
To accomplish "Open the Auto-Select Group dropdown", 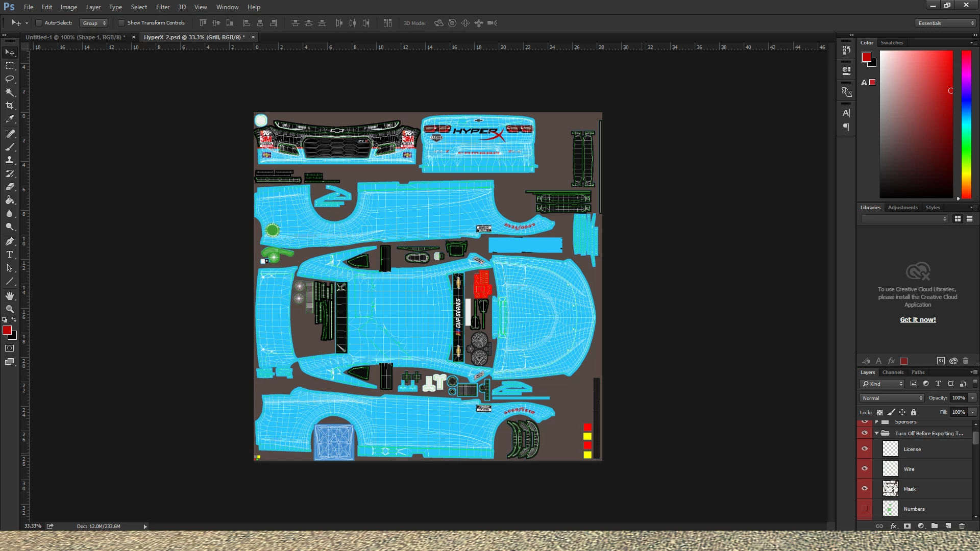I will coord(94,23).
